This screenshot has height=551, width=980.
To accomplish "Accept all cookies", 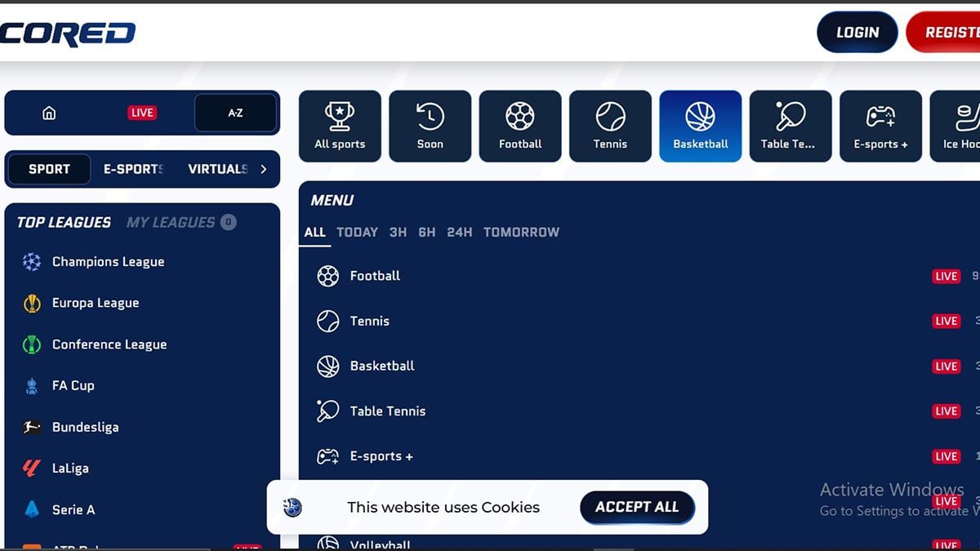I will coord(637,507).
